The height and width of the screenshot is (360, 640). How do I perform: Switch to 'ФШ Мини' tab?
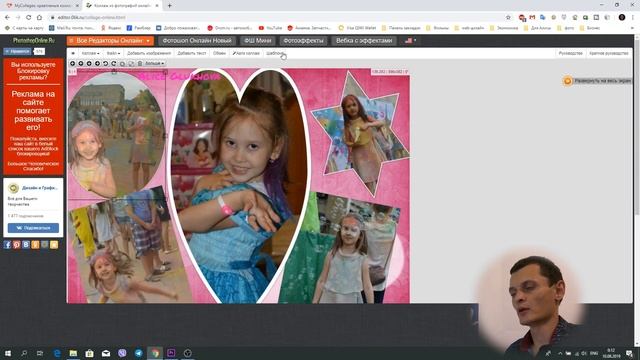pos(258,40)
